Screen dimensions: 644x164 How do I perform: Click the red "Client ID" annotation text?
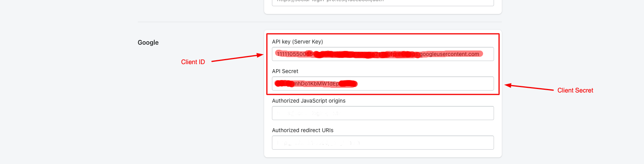[193, 62]
